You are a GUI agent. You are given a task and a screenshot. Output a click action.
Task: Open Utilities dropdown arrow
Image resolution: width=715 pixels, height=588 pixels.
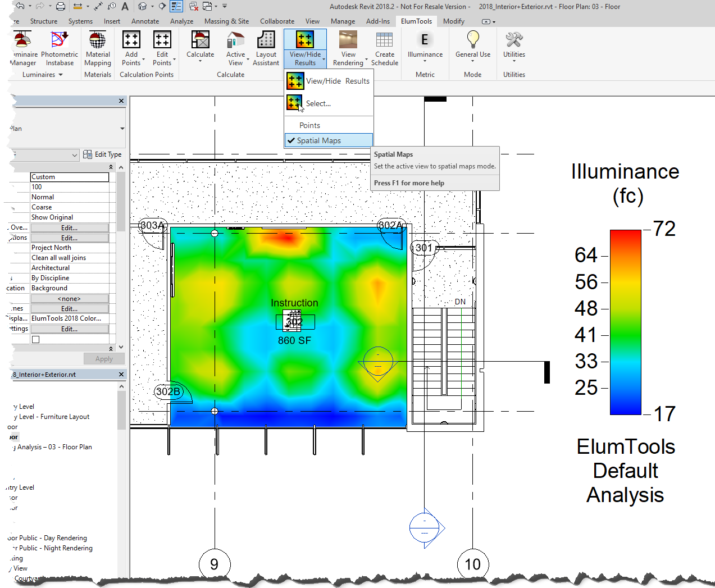(x=514, y=61)
